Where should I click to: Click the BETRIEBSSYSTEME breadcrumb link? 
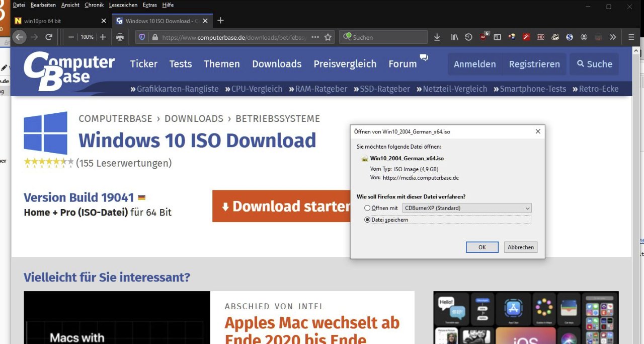click(x=278, y=119)
